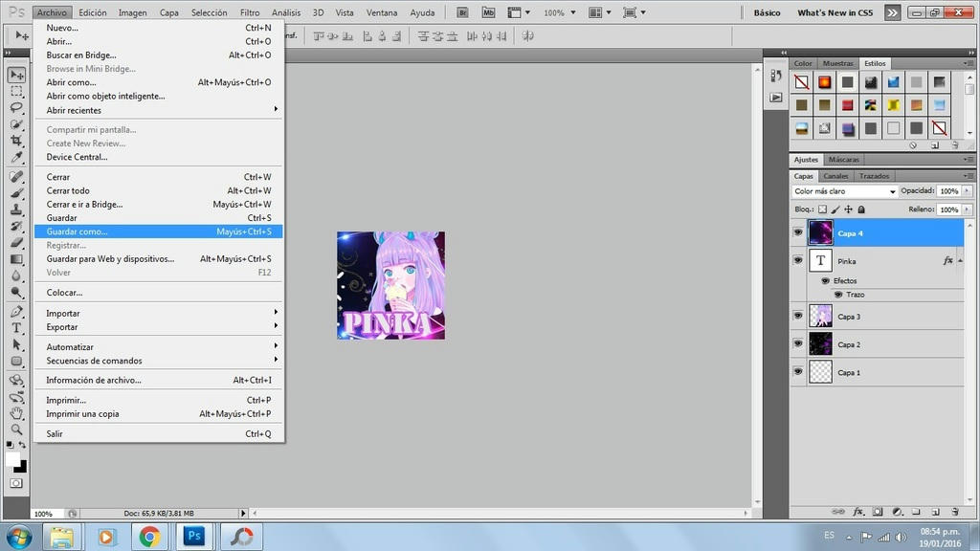Select the Básico workspace

[767, 12]
